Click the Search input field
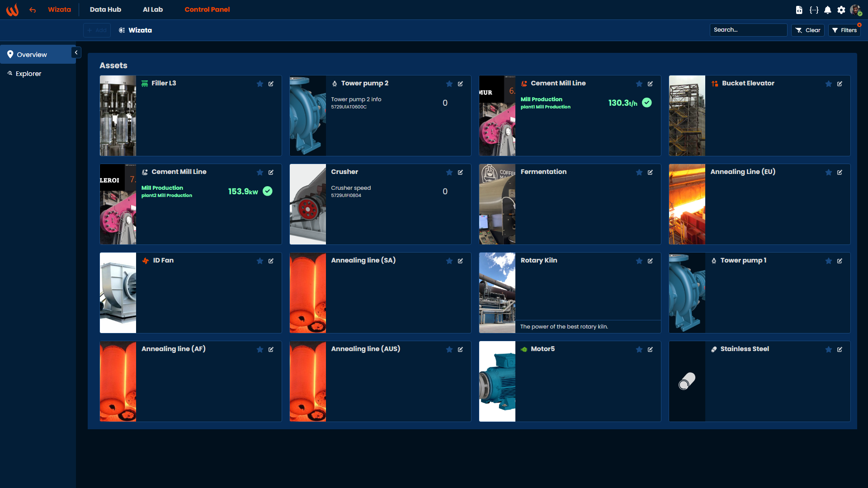868x488 pixels. [748, 30]
